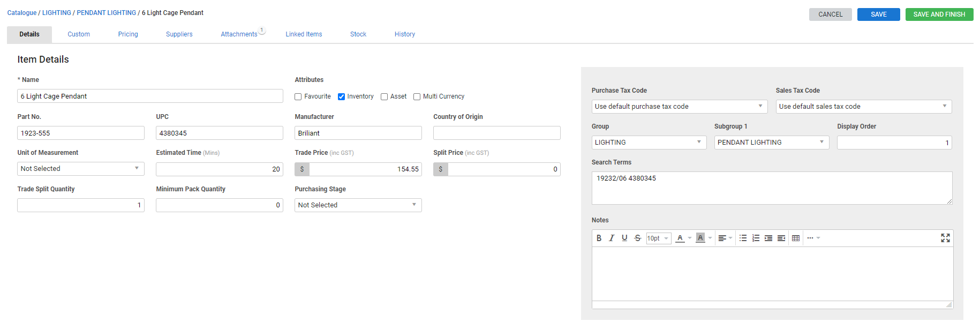Open the Purchase Tax Code dropdown
Viewport: 980px width, 329px height.
680,107
